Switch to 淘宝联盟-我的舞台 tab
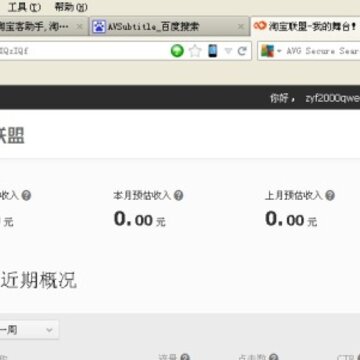360x360 pixels. click(305, 26)
